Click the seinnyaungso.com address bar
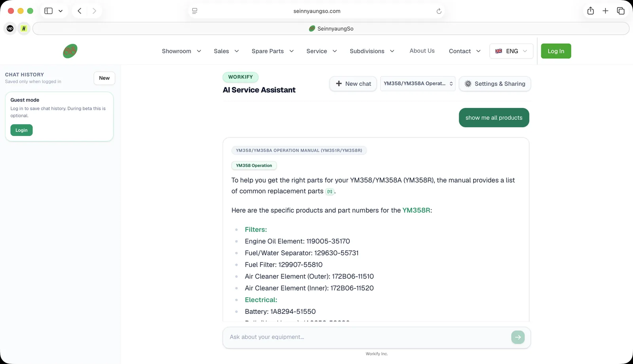 pyautogui.click(x=316, y=11)
